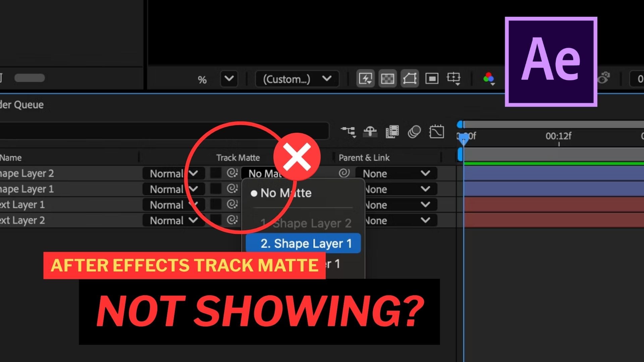Click track matte pick whip for Text Layer 1

[x=232, y=204]
